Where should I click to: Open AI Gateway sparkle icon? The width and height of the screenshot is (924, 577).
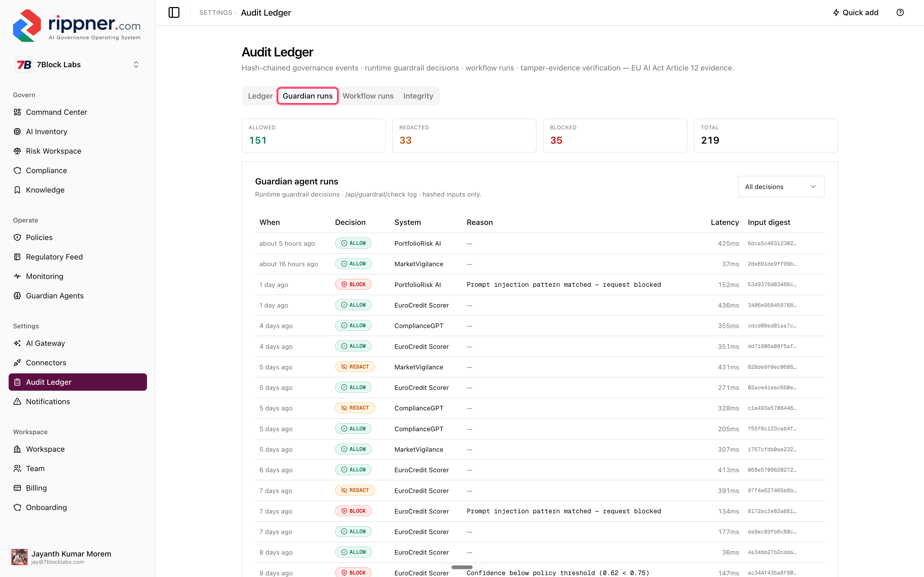[x=17, y=343]
